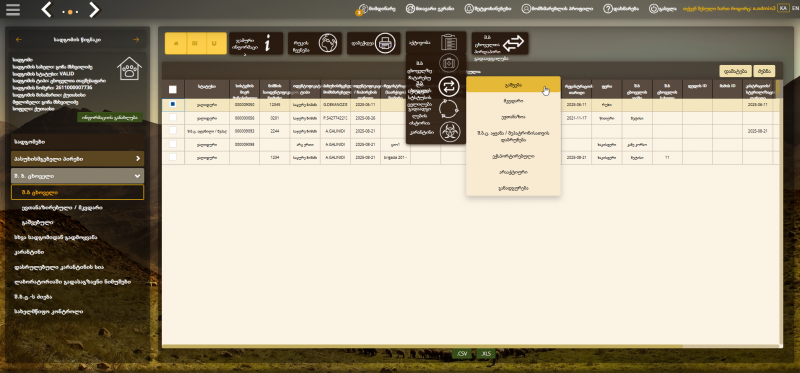This screenshot has height=373, width=800.
Task: Toggle the clipboard actions dropdown
Action: coord(436,43)
